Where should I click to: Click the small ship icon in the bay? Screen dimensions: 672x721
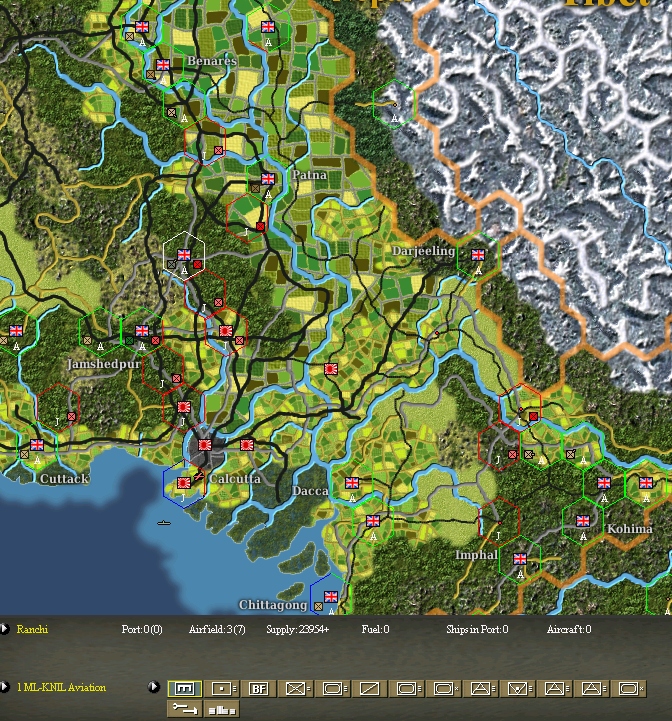click(x=164, y=523)
